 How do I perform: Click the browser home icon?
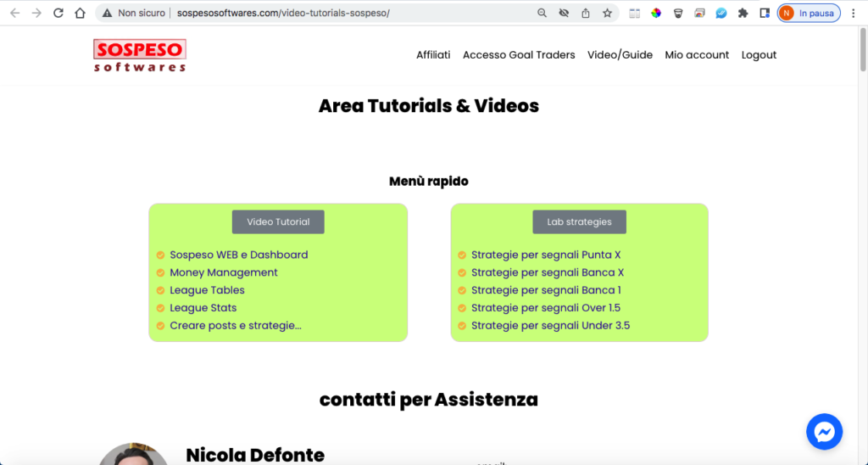tap(80, 14)
